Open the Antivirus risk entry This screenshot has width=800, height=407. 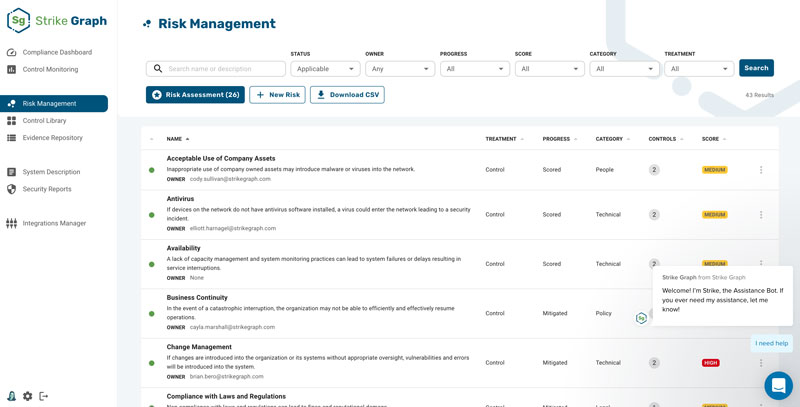click(x=180, y=199)
